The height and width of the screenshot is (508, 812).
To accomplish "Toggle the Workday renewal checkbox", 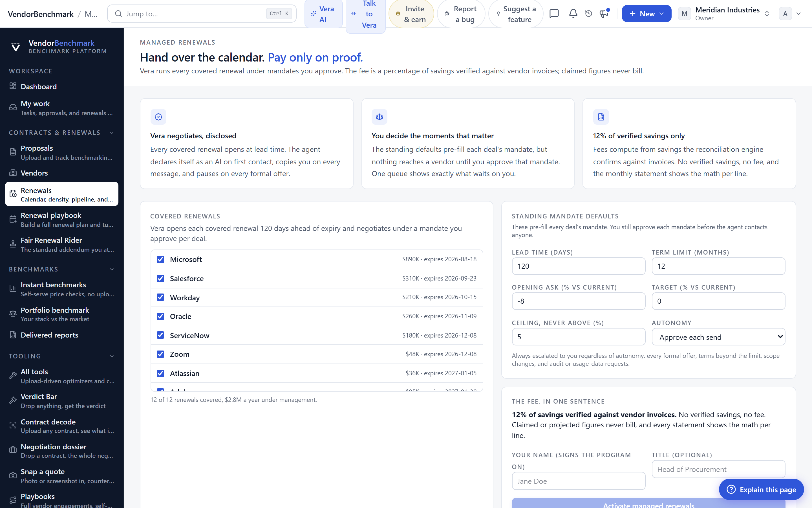I will click(160, 297).
